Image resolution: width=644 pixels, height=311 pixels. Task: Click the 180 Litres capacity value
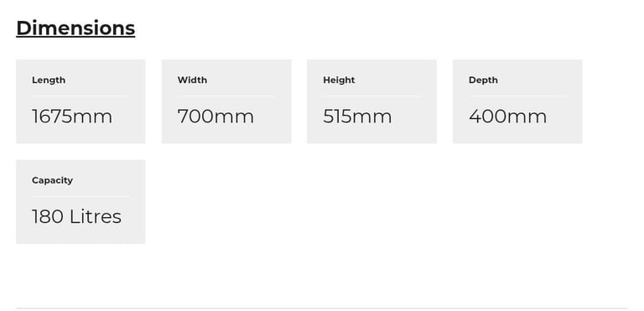coord(77,216)
